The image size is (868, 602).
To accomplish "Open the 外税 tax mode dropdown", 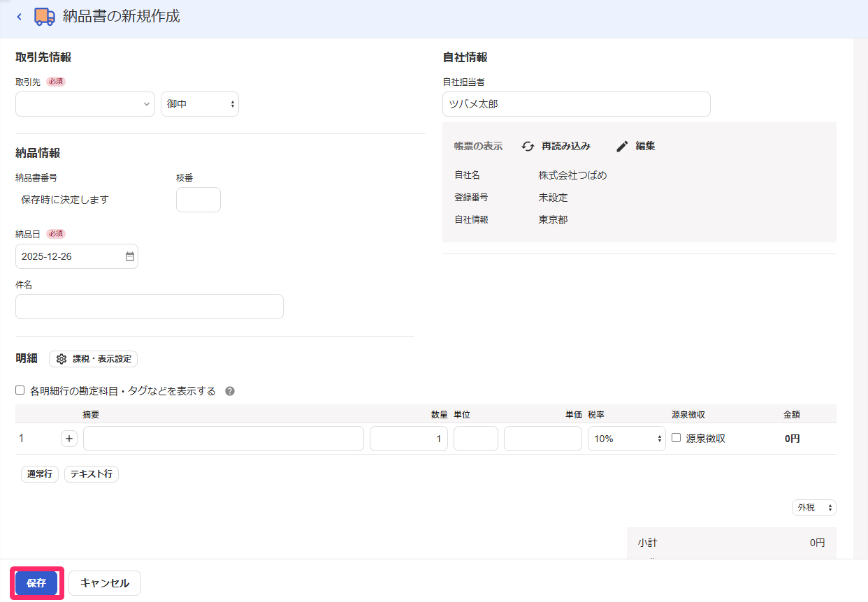I will (x=814, y=508).
